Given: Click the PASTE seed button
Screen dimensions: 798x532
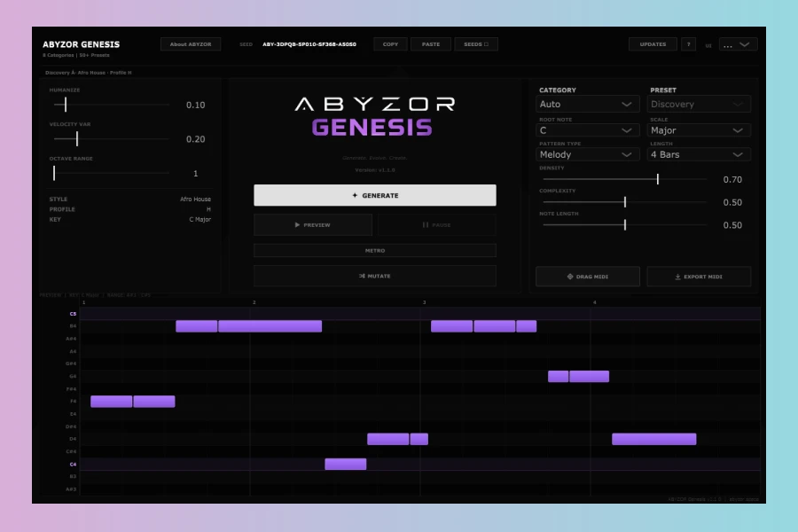Looking at the screenshot, I should point(431,44).
